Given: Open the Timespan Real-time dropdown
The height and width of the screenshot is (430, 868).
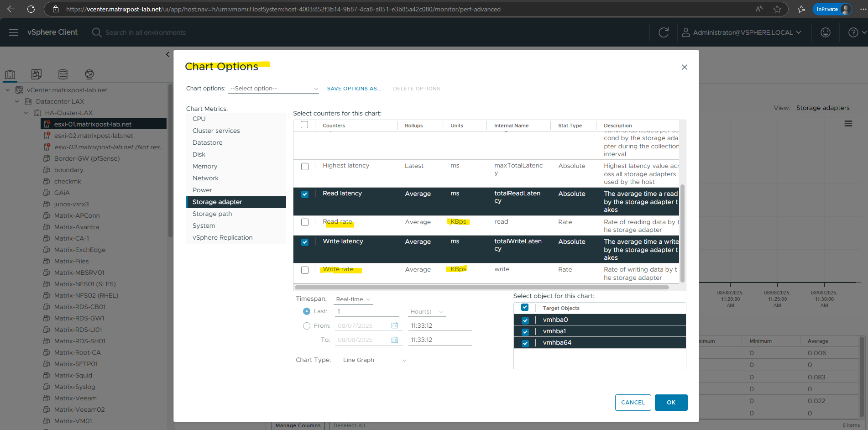Looking at the screenshot, I should tap(353, 299).
